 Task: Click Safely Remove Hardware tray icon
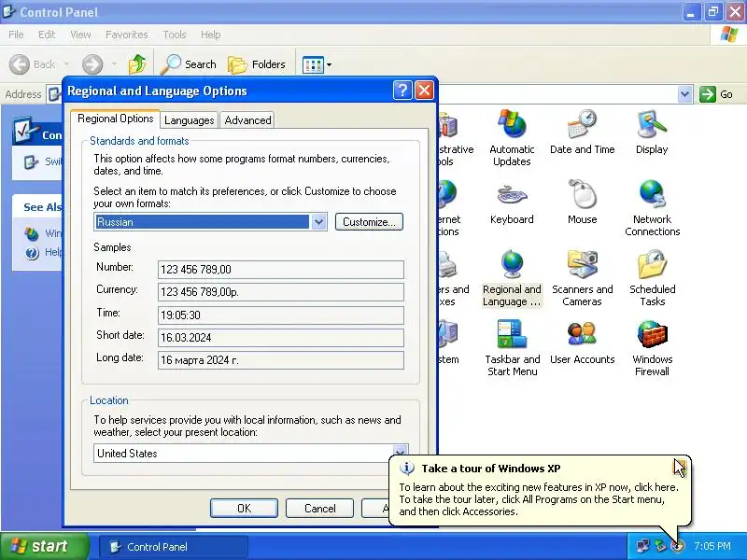pyautogui.click(x=660, y=545)
